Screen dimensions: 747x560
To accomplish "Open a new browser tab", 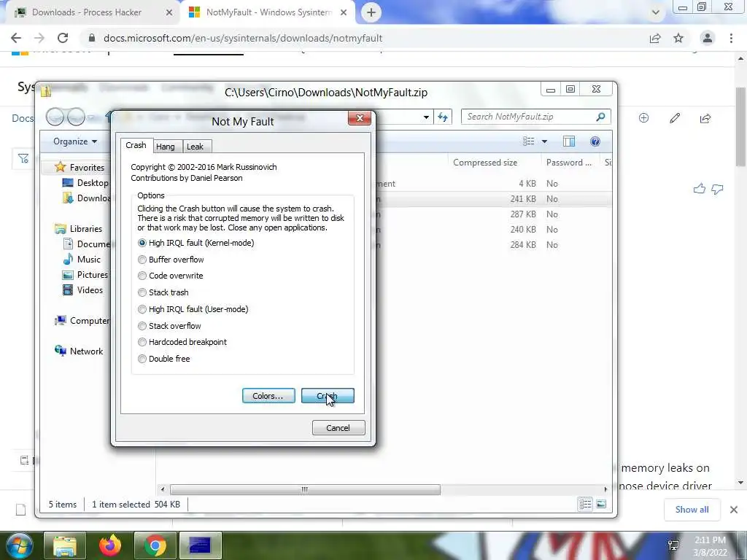I will [371, 12].
